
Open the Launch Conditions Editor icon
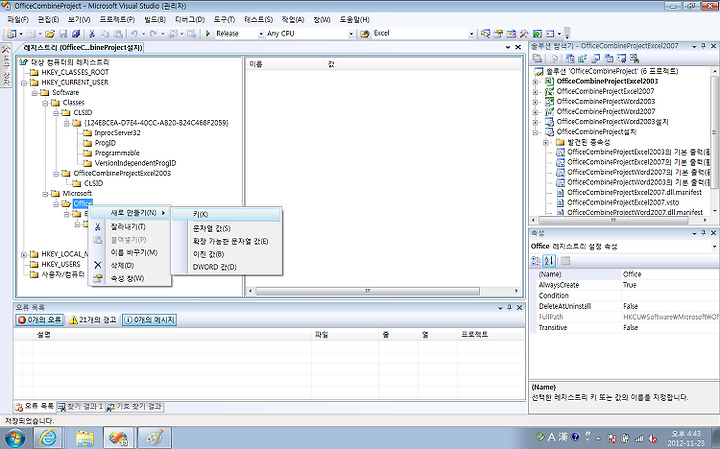coord(635,58)
